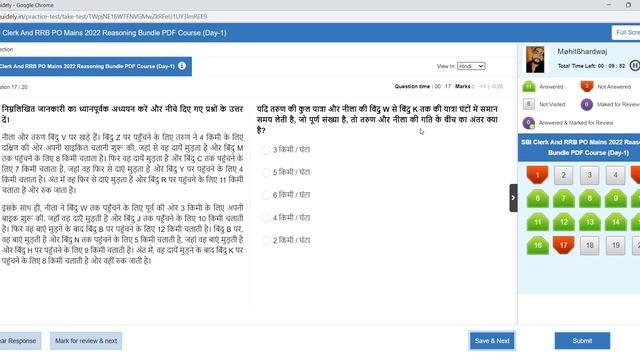The height and width of the screenshot is (360, 640).
Task: Go to question 1 in palette
Action: [x=537, y=175]
